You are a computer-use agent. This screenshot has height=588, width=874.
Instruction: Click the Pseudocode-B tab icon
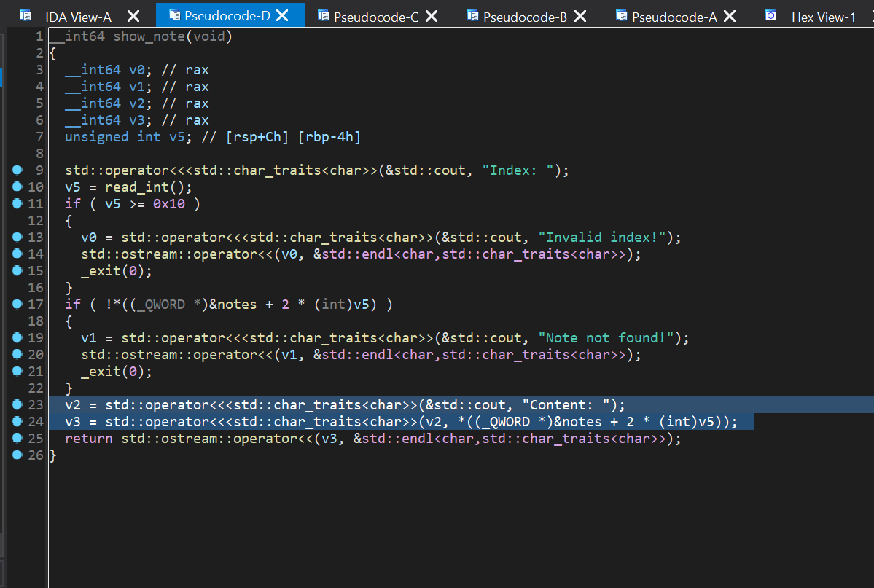472,15
